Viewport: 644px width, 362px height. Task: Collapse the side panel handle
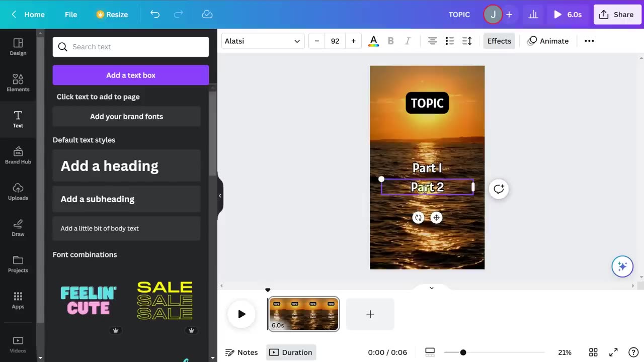point(220,196)
